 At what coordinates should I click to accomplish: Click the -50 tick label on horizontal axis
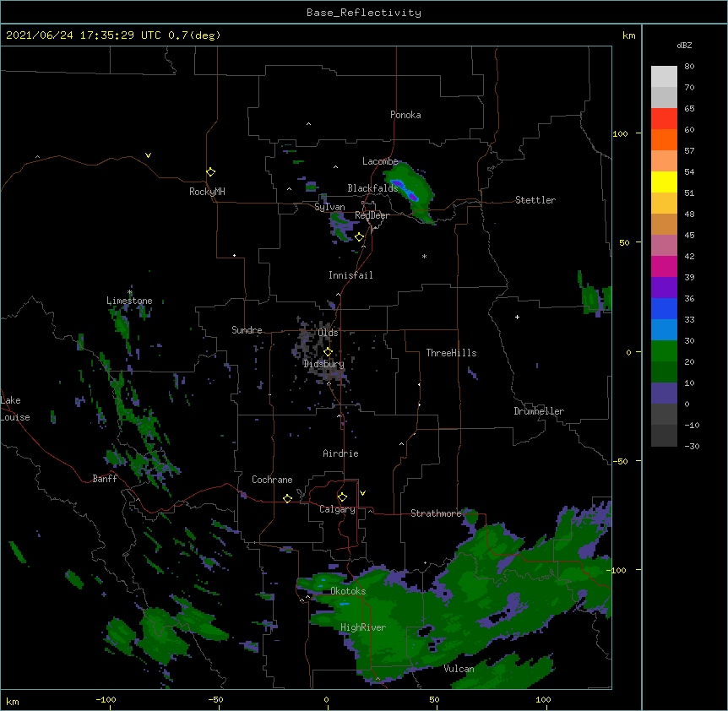pos(215,699)
